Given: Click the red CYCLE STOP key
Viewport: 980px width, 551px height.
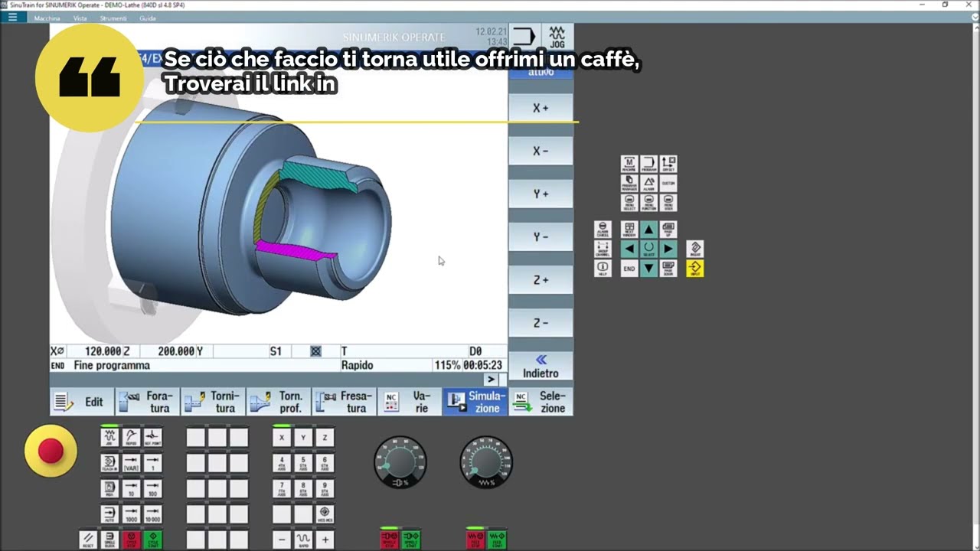Looking at the screenshot, I should tap(131, 540).
